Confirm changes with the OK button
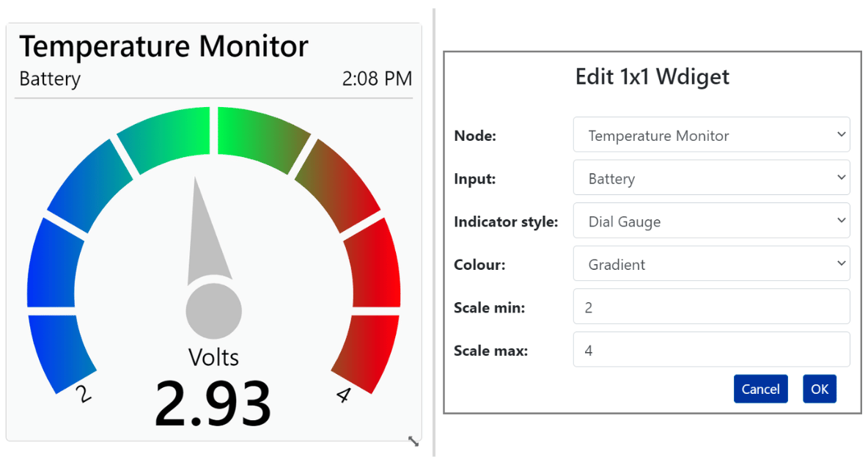Screen dimensions: 868x465 pyautogui.click(x=820, y=389)
